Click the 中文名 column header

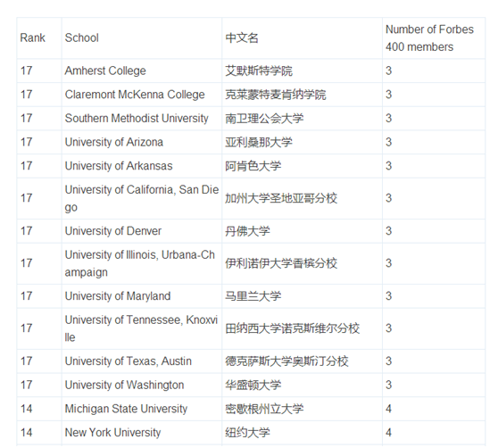302,38
